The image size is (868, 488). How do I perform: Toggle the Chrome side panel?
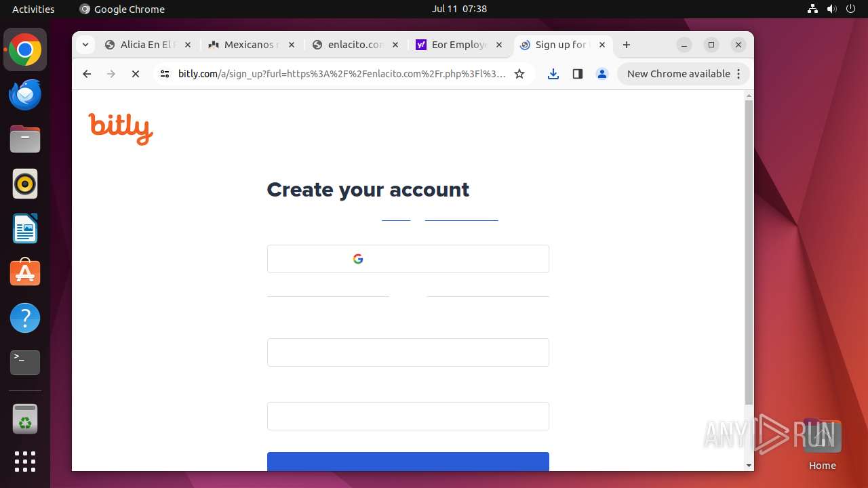(578, 74)
